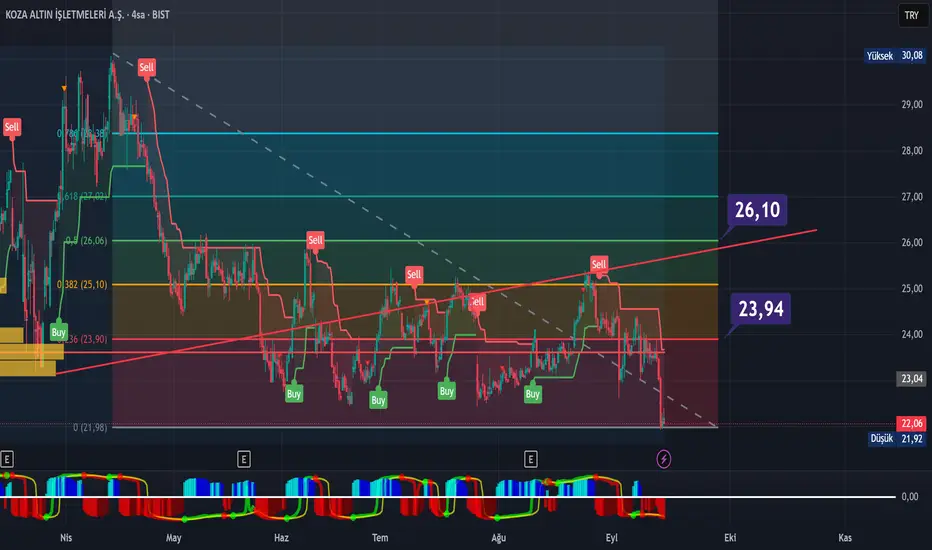Click the earnings E marker at far left
Image resolution: width=932 pixels, height=550 pixels.
tap(7, 459)
